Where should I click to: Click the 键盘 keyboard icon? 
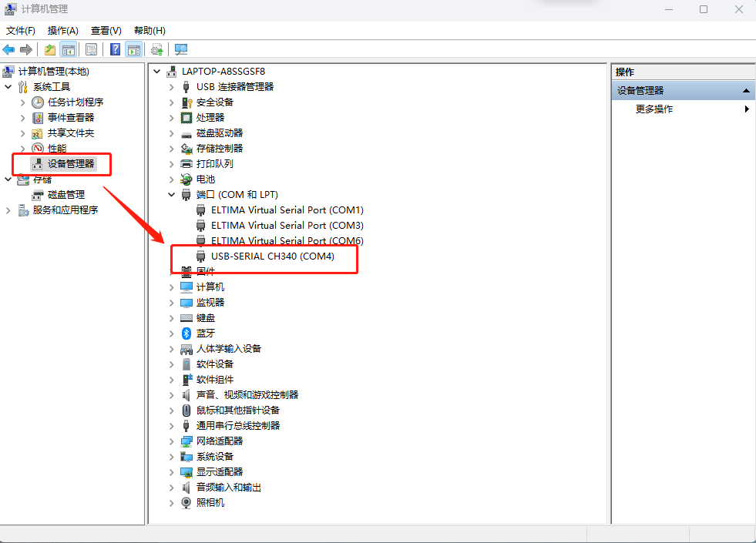click(x=186, y=318)
